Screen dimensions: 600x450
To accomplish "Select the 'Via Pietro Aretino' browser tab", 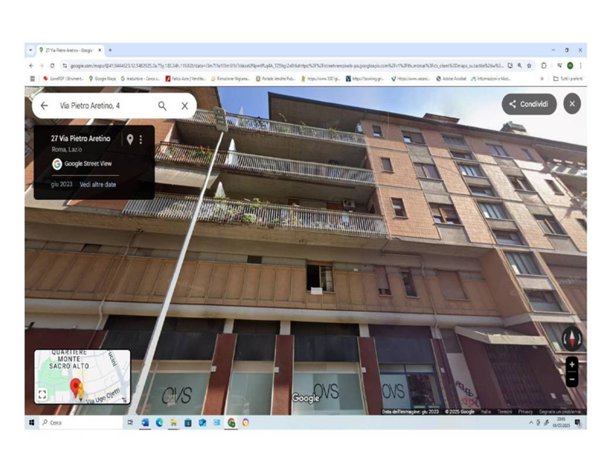I will click(x=70, y=50).
